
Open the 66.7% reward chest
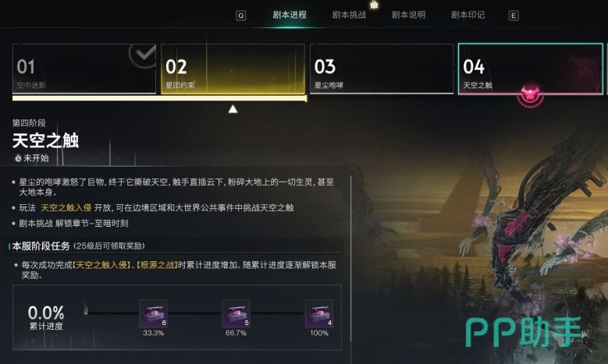click(x=236, y=313)
